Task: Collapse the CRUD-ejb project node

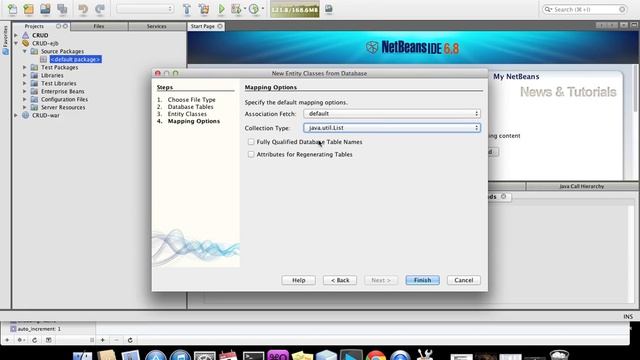Action: tap(16, 43)
